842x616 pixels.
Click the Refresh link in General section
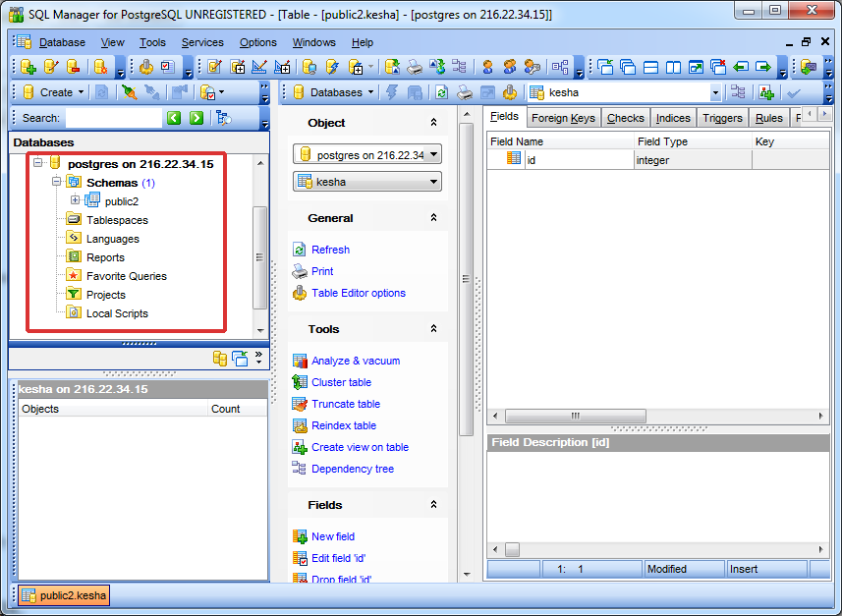coord(330,250)
